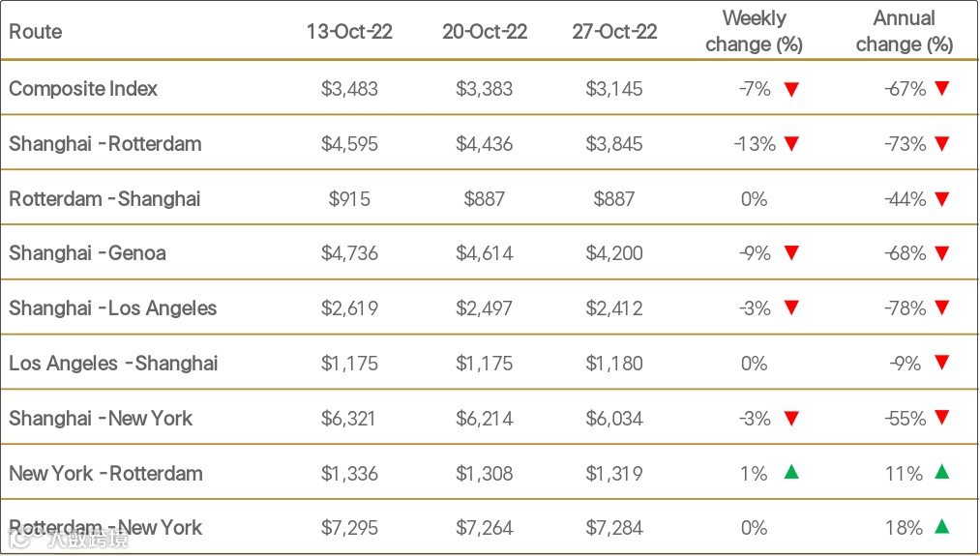
Task: Click the red arrow beside -67% annual change
Action: [x=942, y=89]
